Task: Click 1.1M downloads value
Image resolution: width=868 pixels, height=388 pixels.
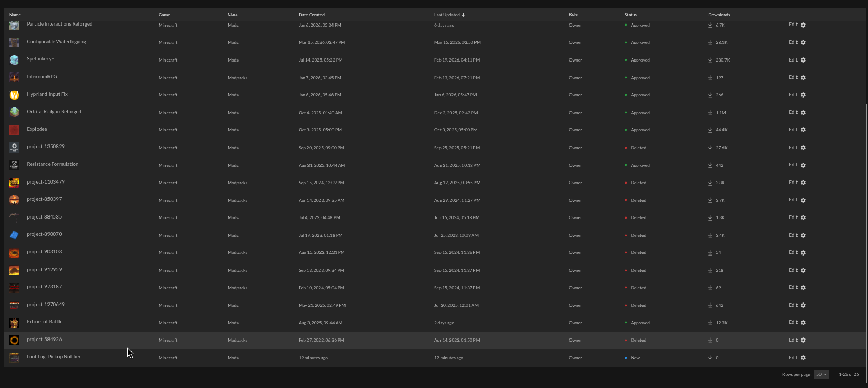Action: coord(721,113)
